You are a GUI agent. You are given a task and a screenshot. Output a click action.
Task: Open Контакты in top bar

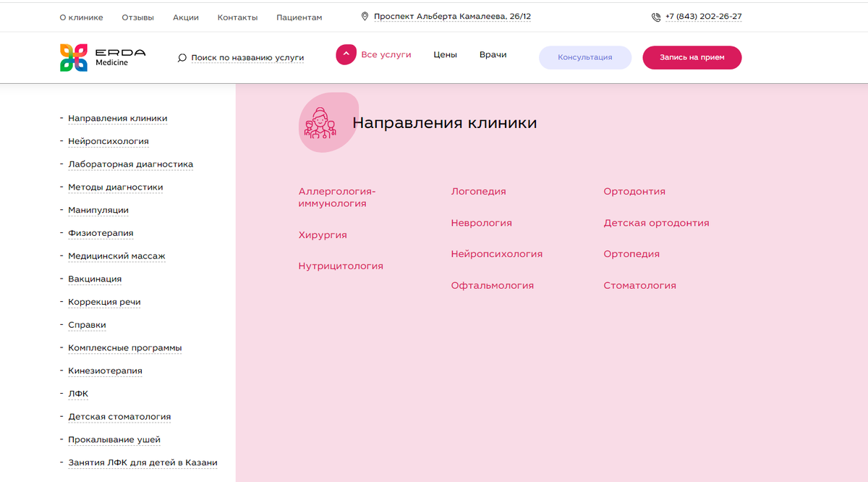coord(237,17)
